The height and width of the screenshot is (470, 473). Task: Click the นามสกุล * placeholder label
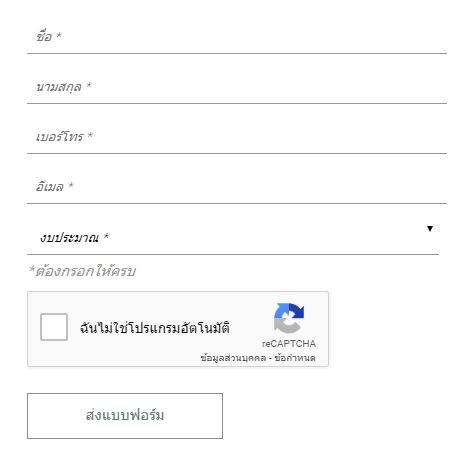click(x=63, y=87)
